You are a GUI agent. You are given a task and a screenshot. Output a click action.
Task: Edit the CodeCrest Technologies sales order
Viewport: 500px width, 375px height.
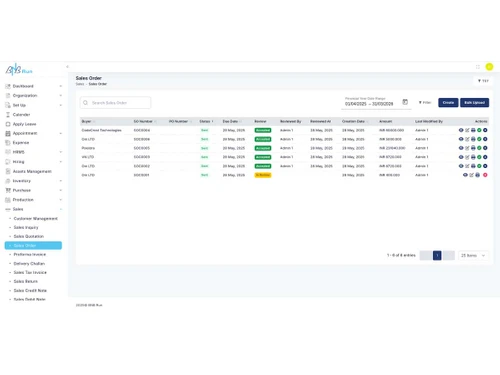(x=467, y=130)
